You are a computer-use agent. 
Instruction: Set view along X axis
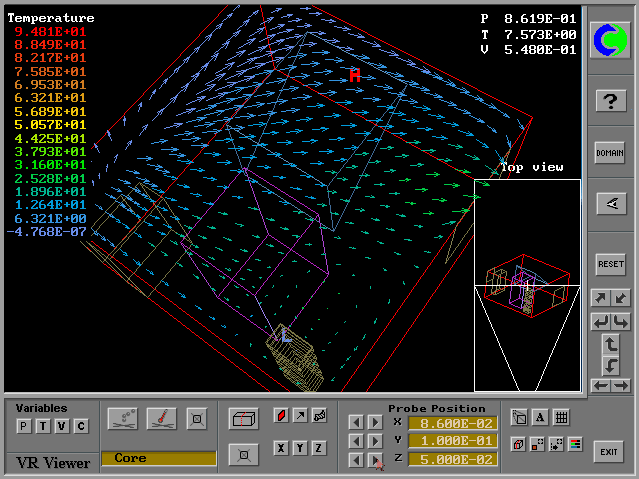(281, 448)
